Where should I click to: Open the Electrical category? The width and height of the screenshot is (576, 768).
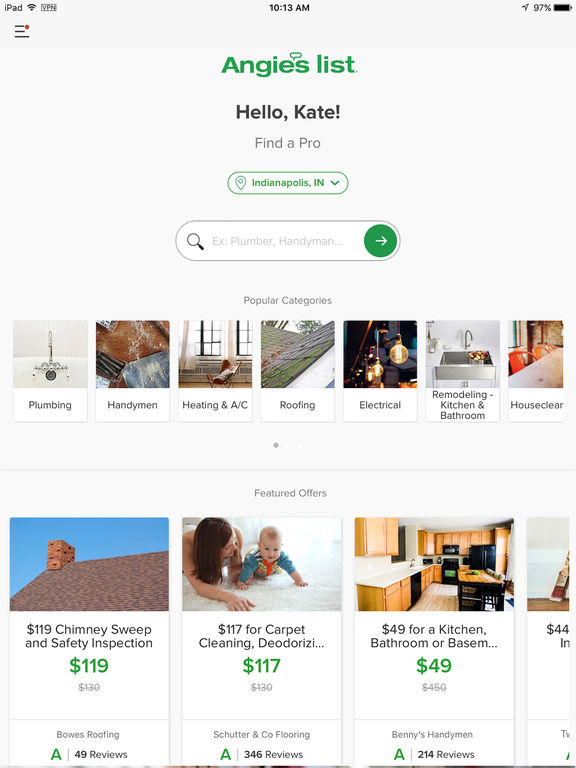point(380,371)
